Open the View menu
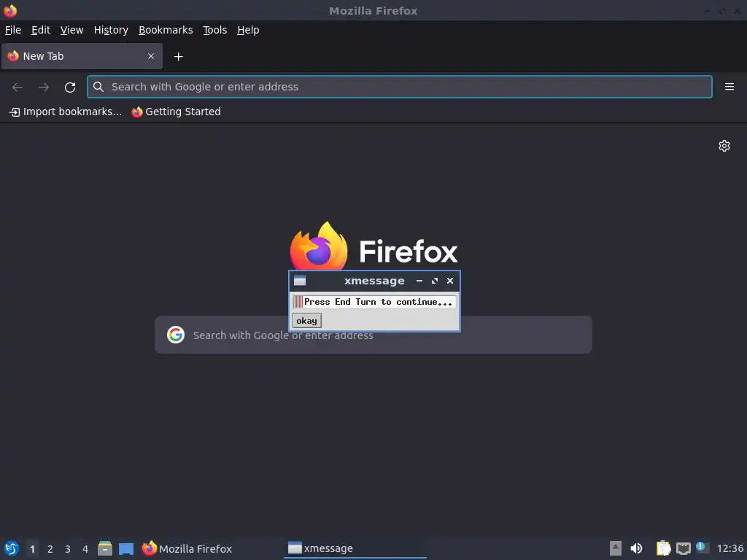 click(x=72, y=30)
